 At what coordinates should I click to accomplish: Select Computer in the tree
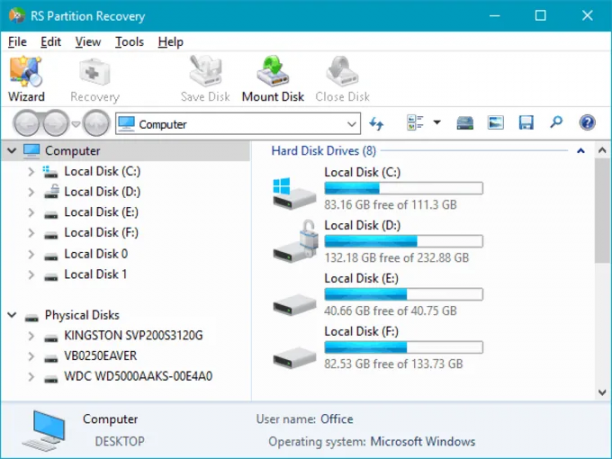click(x=73, y=151)
